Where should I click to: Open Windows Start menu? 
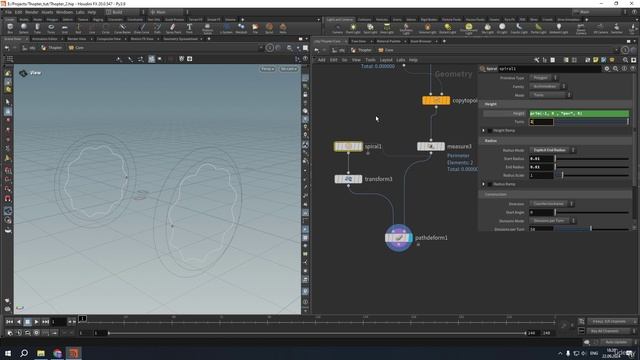click(8, 353)
